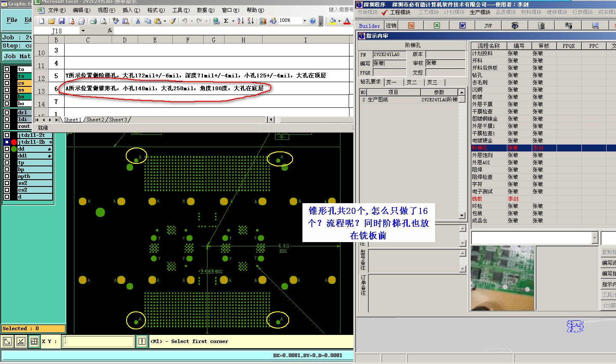Switch to the 页一 tab

coord(391,82)
